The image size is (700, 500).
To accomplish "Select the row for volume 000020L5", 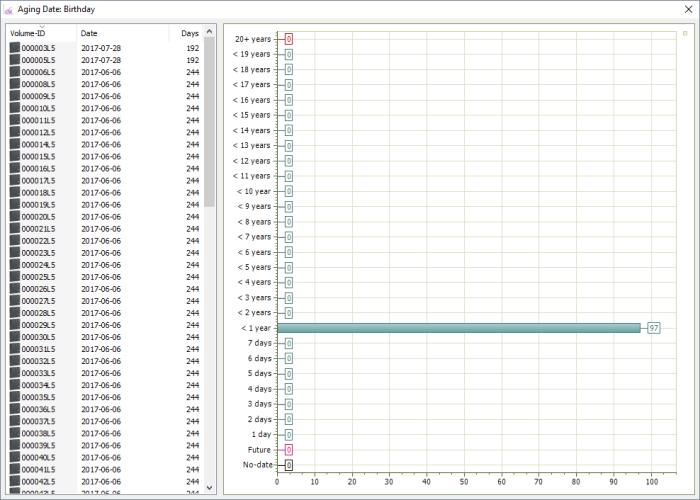I will click(100, 217).
